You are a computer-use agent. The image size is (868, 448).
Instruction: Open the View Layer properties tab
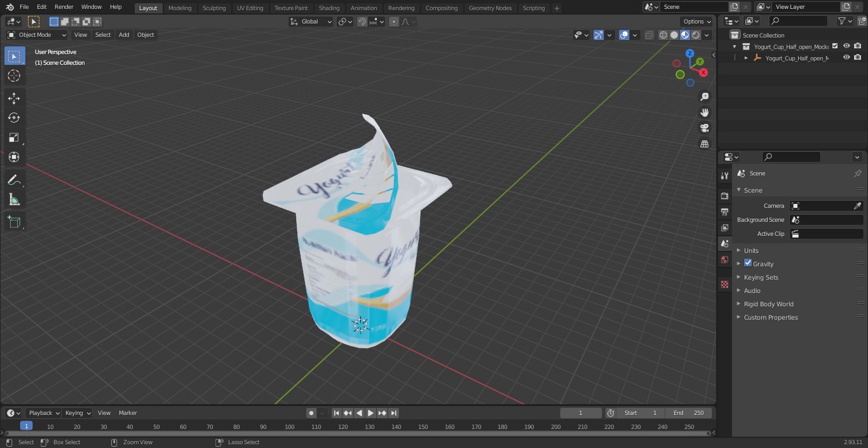724,227
